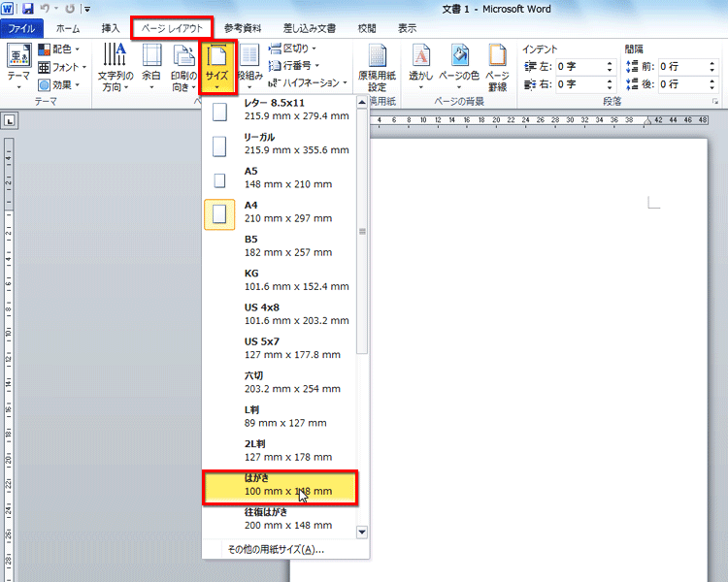Open theme fonts (フォント) dropdown
The height and width of the screenshot is (582, 728).
click(x=62, y=67)
